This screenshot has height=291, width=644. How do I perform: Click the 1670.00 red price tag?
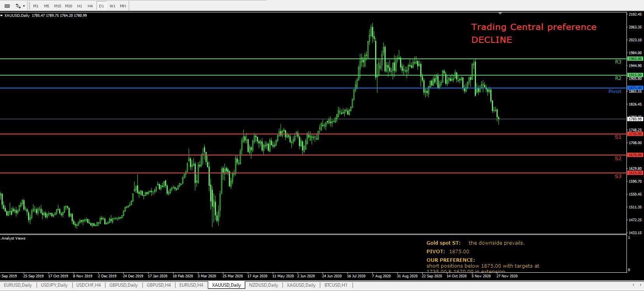635,155
